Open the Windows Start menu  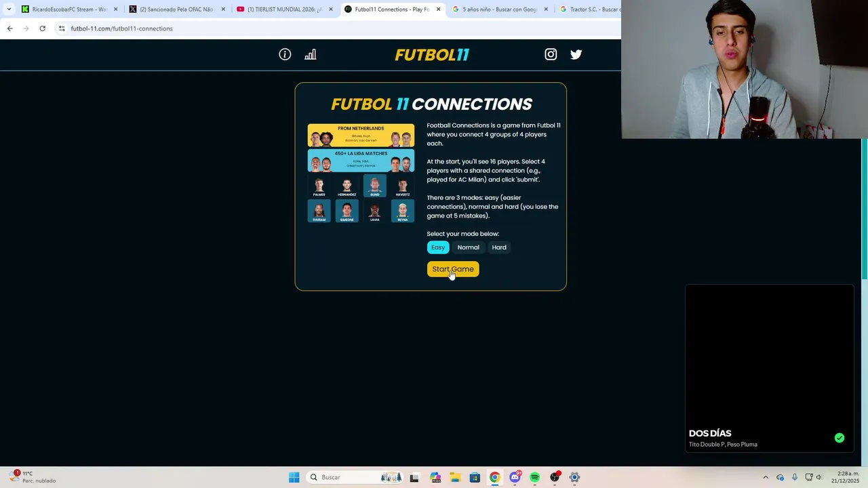(294, 477)
